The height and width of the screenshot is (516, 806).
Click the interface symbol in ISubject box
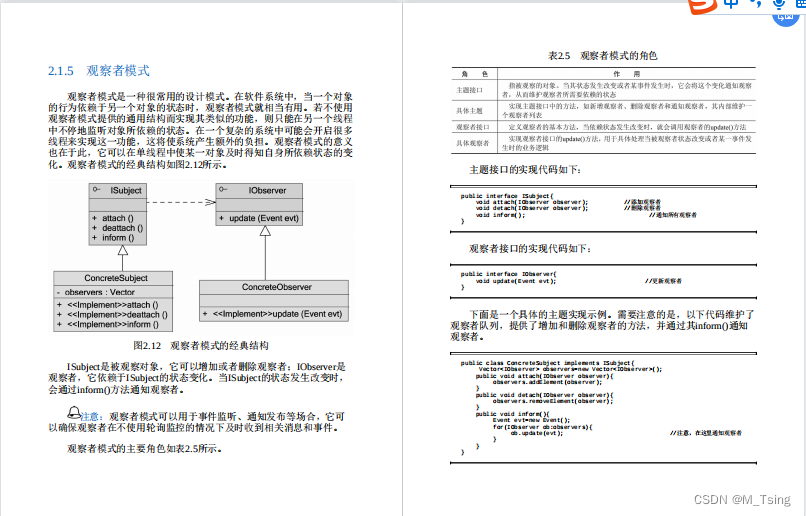point(96,190)
